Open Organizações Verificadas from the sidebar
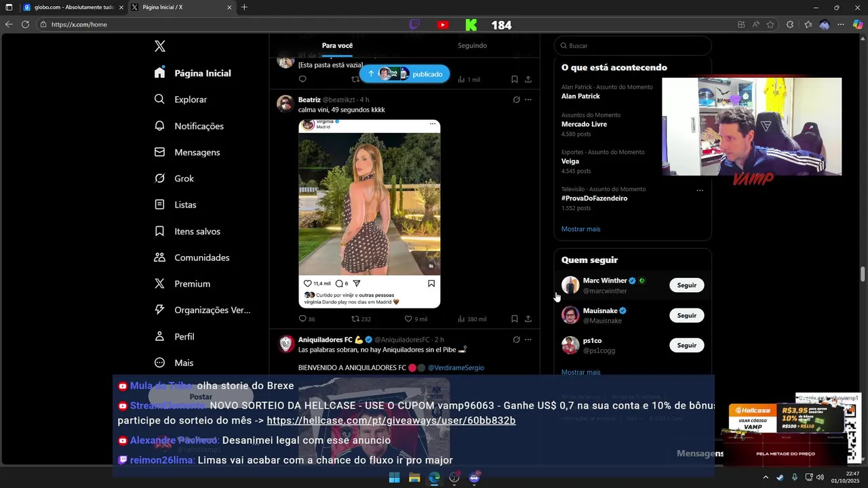868x488 pixels. [203, 310]
